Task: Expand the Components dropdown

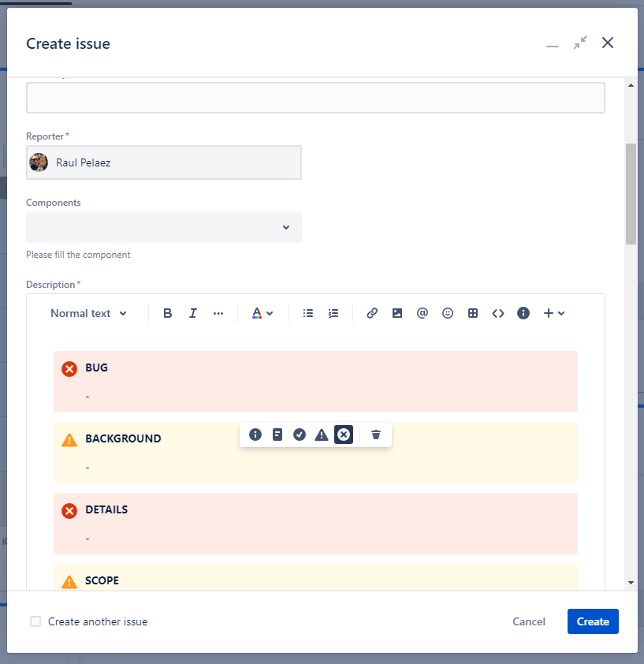Action: tap(164, 227)
